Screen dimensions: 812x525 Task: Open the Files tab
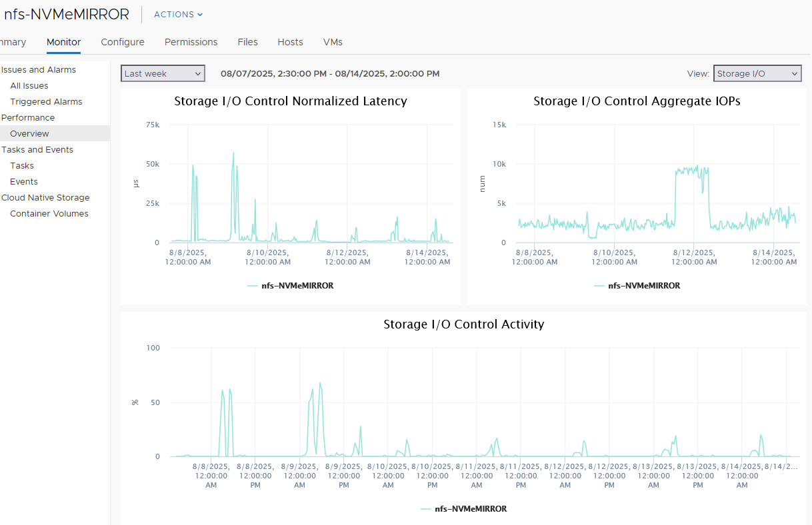pyautogui.click(x=247, y=42)
